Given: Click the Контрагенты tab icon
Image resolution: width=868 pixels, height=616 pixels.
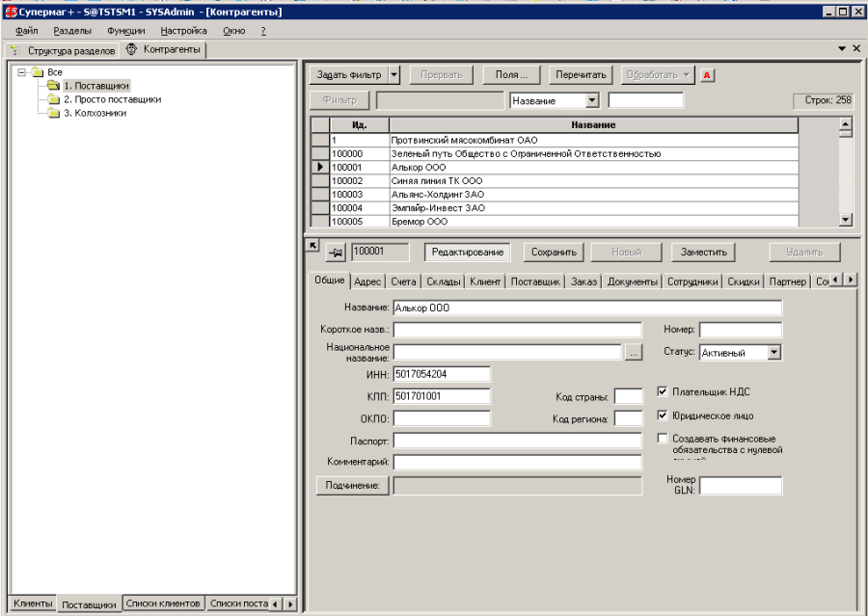Looking at the screenshot, I should pyautogui.click(x=131, y=49).
